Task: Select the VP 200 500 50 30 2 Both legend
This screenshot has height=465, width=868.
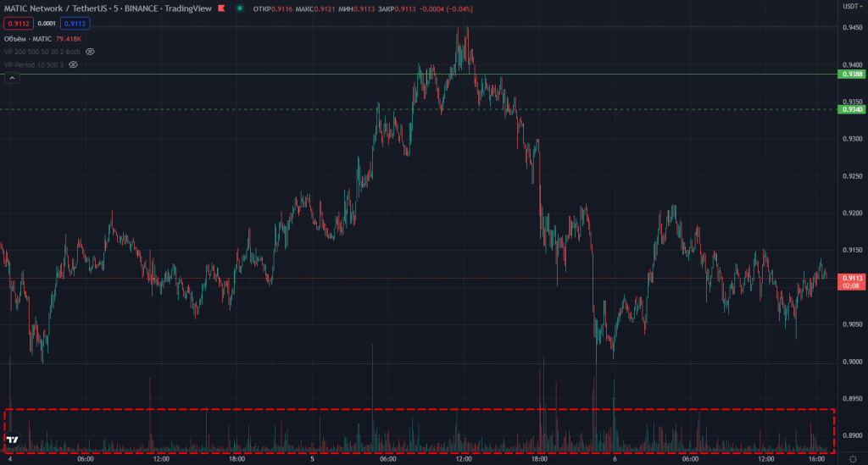Action: pyautogui.click(x=42, y=52)
